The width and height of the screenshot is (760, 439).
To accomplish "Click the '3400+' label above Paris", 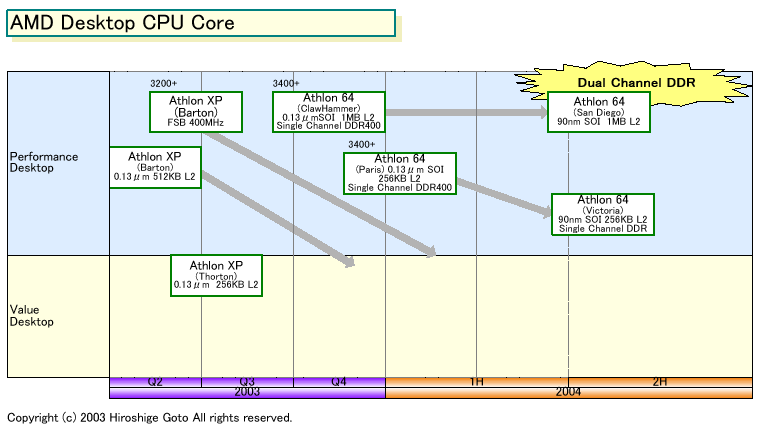I will (x=362, y=144).
